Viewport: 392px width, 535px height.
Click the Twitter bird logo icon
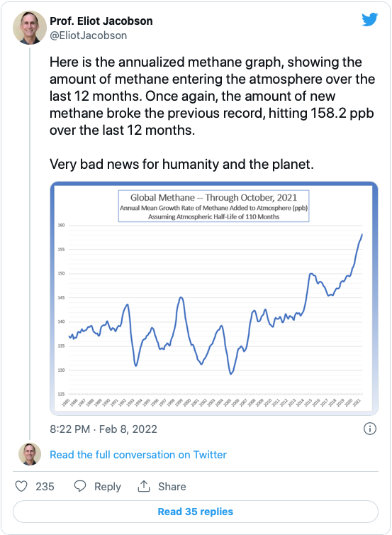point(370,19)
